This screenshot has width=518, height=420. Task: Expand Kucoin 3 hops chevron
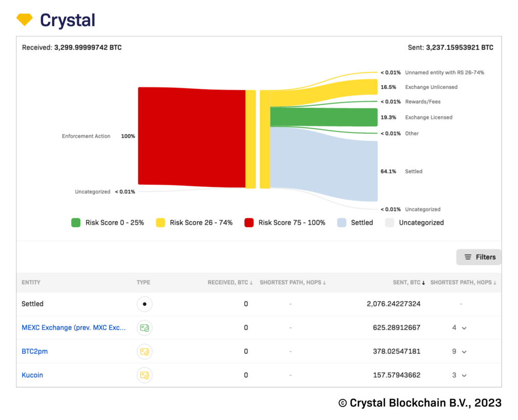[x=464, y=375]
